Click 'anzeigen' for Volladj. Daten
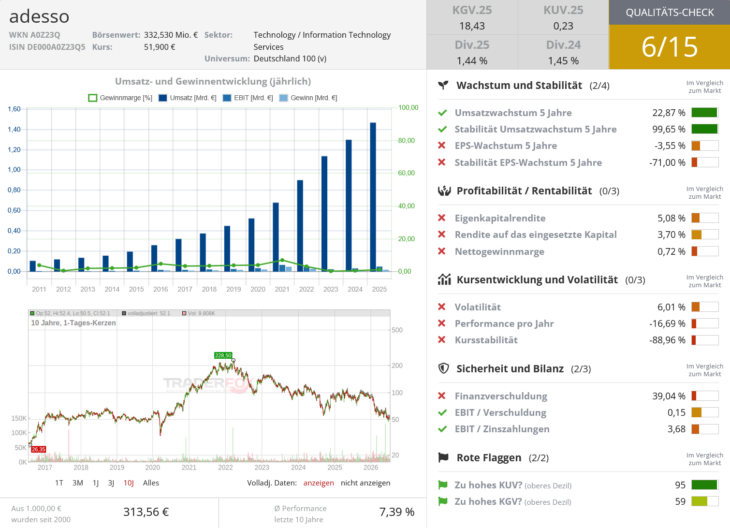The image size is (730, 528). pos(318,483)
